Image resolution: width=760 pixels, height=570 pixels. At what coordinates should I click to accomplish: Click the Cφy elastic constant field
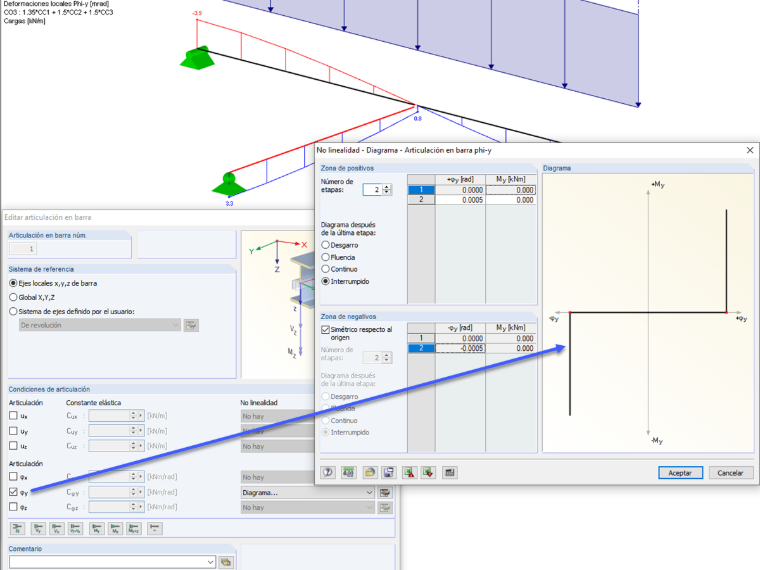109,492
